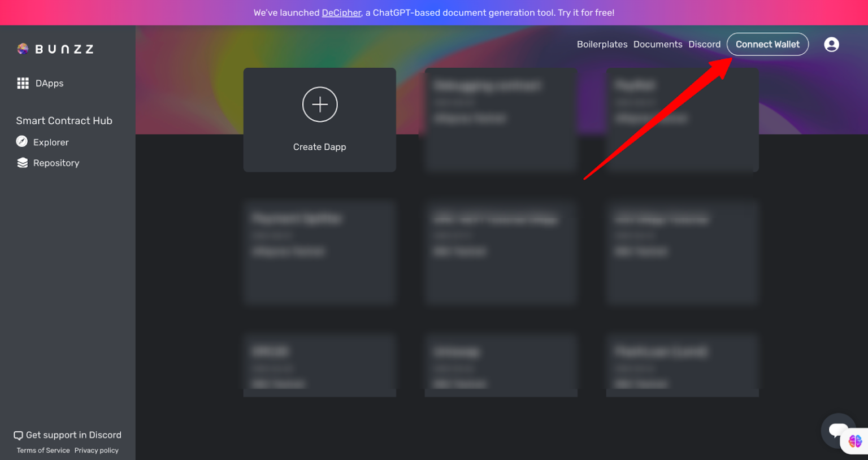Select the Explorer compass icon
Viewport: 868px width, 460px height.
pyautogui.click(x=21, y=142)
